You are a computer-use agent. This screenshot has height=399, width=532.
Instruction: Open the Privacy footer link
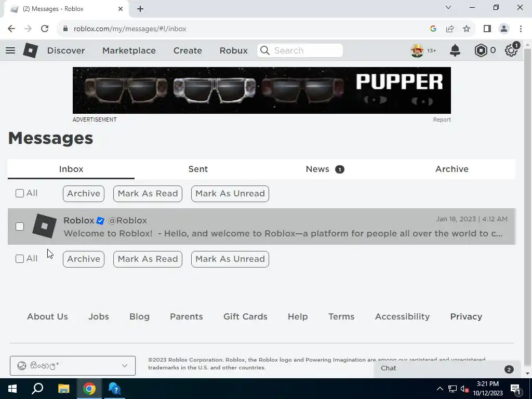pos(466,316)
